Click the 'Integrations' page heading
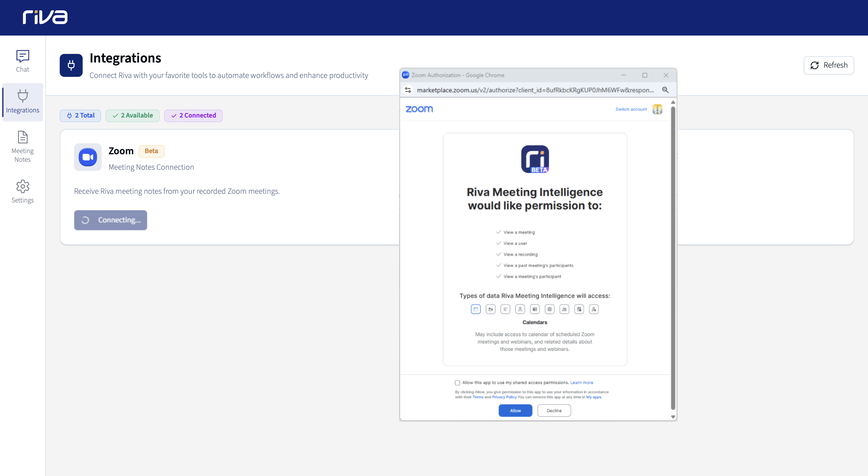Image resolution: width=868 pixels, height=476 pixels. click(x=125, y=58)
